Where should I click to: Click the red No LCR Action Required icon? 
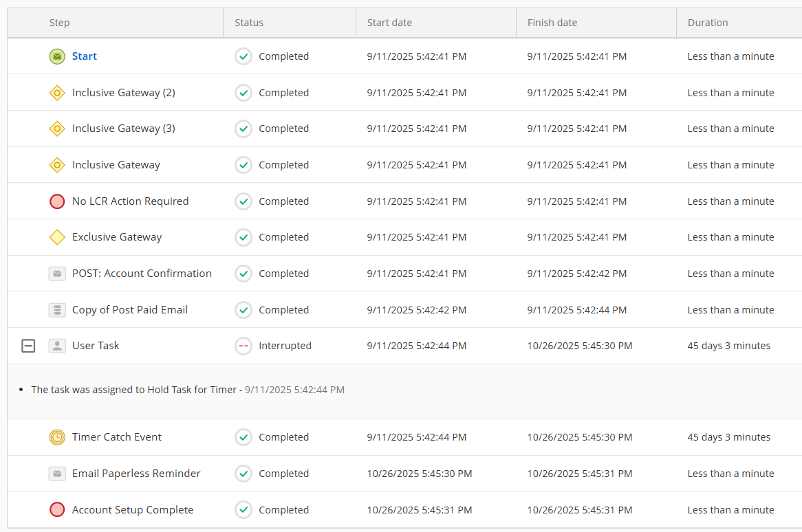coord(57,201)
